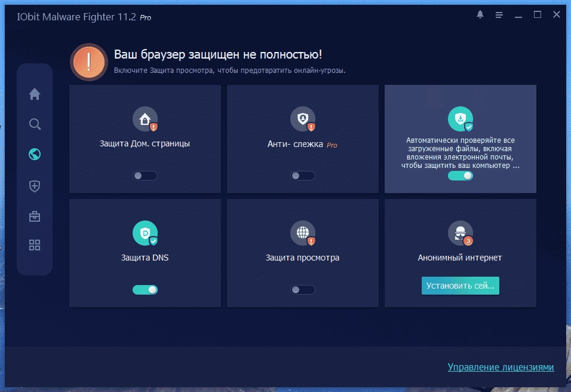Screen dimensions: 571x392
Task: Click the Защита Дом. страницы label
Action: (x=145, y=143)
